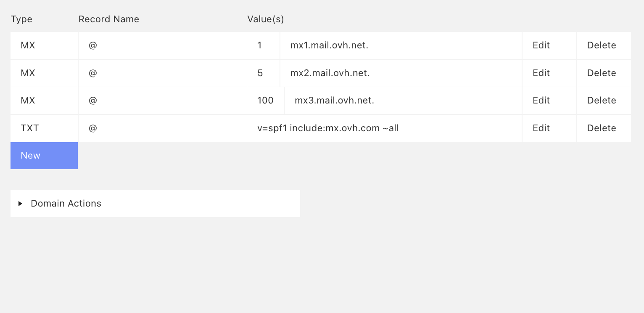
Task: Click the mx1.mail.ovh.net. value cell
Action: (329, 45)
